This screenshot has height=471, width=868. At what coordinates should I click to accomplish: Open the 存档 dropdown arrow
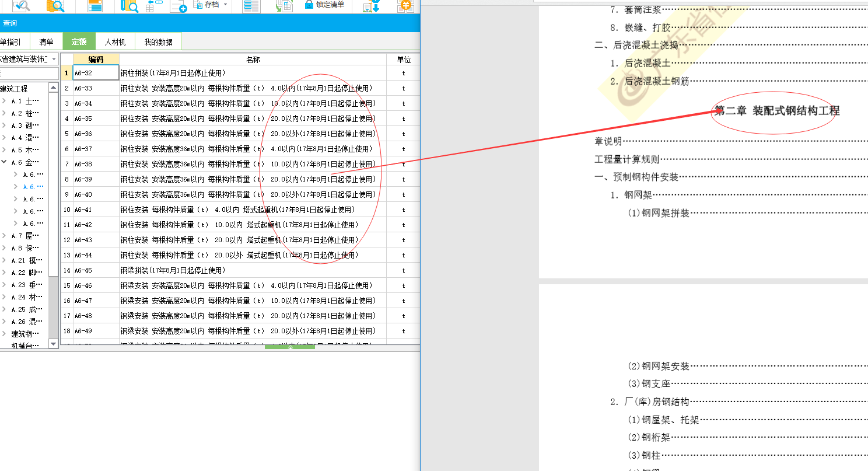[225, 5]
